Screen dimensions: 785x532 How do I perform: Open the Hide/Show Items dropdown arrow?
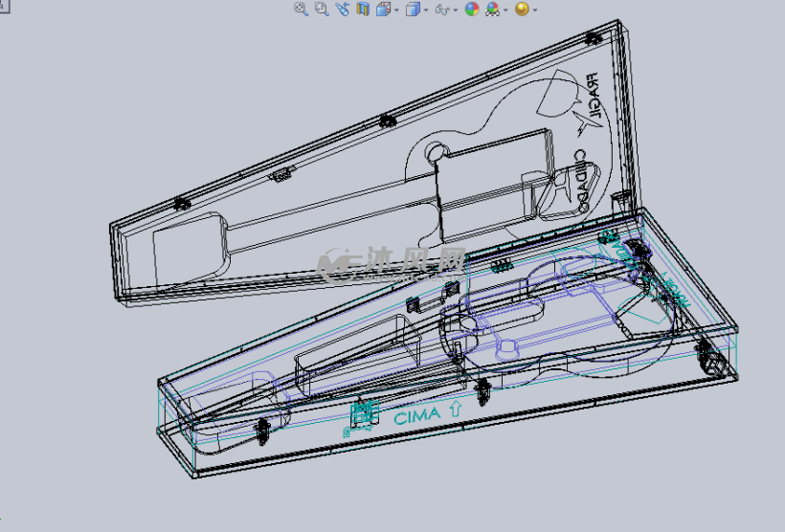pyautogui.click(x=456, y=10)
